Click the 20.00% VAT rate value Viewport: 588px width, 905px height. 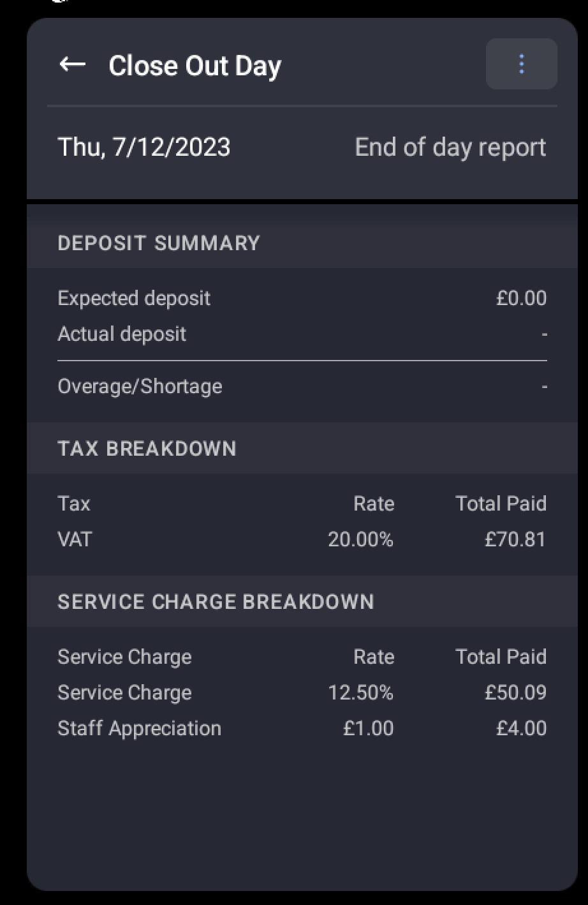[360, 539]
